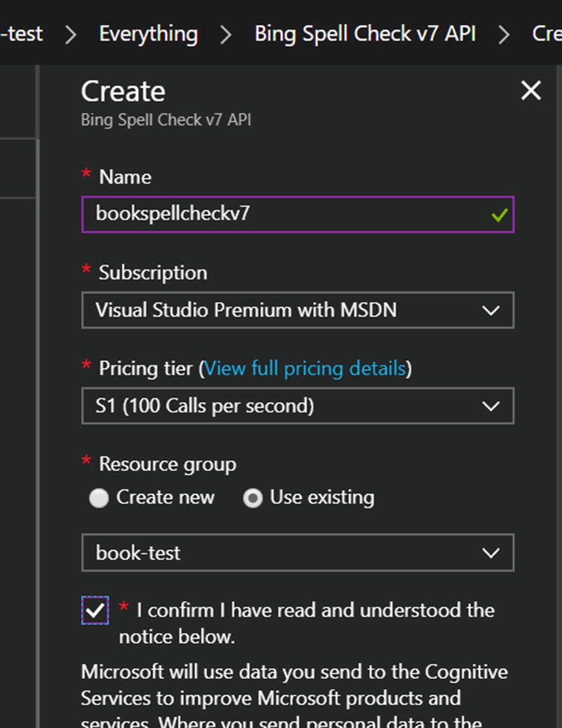Expand the book-test resource group dropdown
Viewport: 562px width, 728px height.
tap(281, 553)
